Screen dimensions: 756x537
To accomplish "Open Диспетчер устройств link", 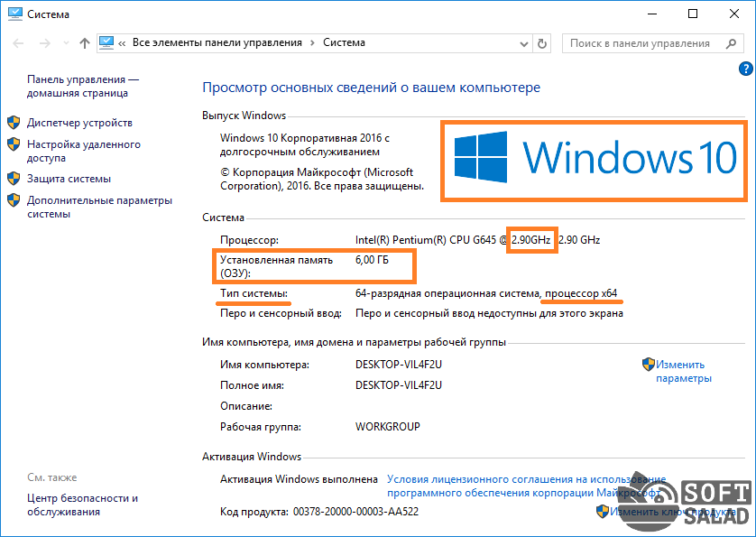I will pos(79,123).
